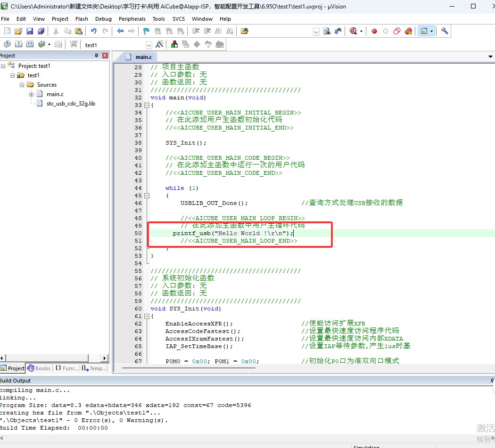Open Options for Target magic wand
The image size is (495, 448).
[160, 44]
